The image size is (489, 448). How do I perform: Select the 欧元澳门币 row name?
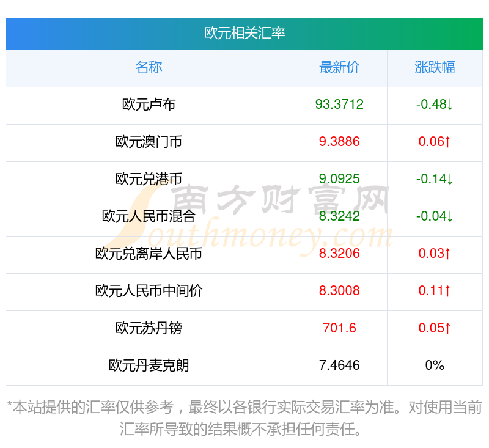[149, 142]
